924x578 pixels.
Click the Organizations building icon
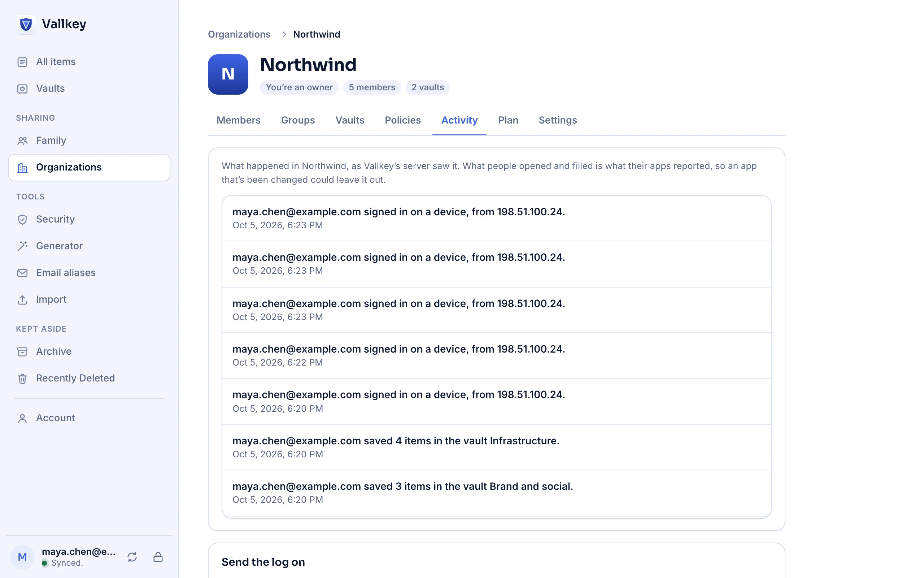(22, 167)
